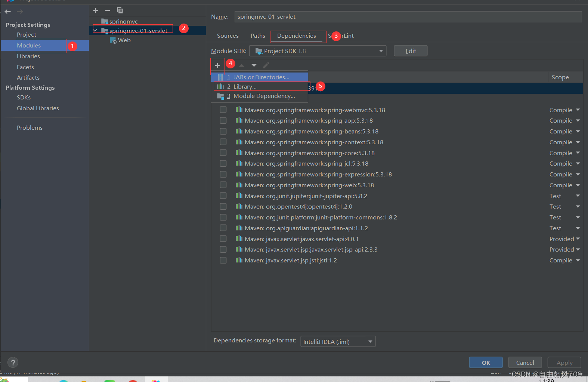Open SDKs under Platform Settings
This screenshot has width=588, height=382.
coord(24,97)
